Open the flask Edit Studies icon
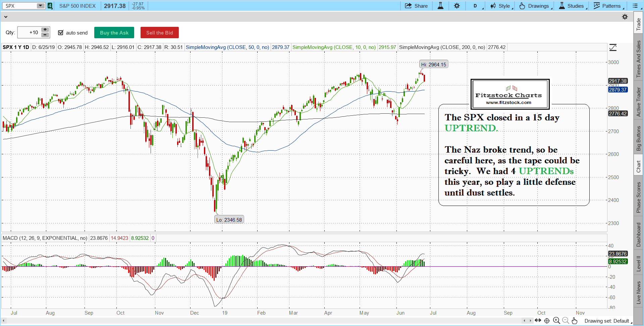Viewport: 644px width, 326px height. click(x=440, y=6)
